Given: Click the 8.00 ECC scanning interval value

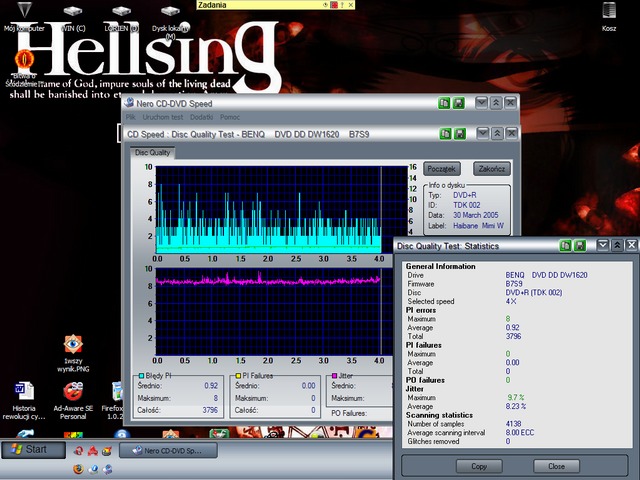Looking at the screenshot, I should [x=520, y=433].
